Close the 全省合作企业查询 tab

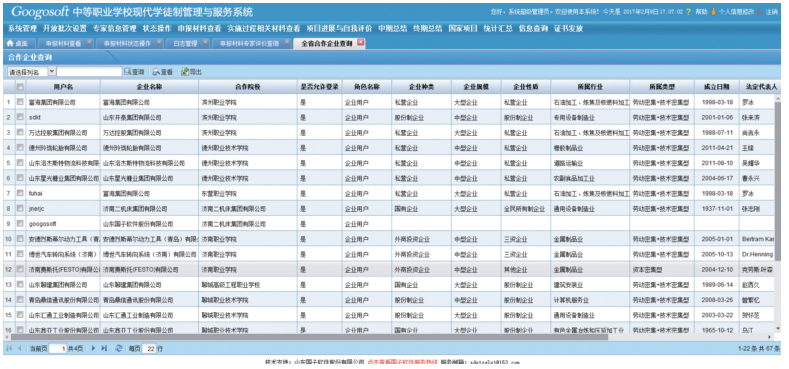[360, 43]
